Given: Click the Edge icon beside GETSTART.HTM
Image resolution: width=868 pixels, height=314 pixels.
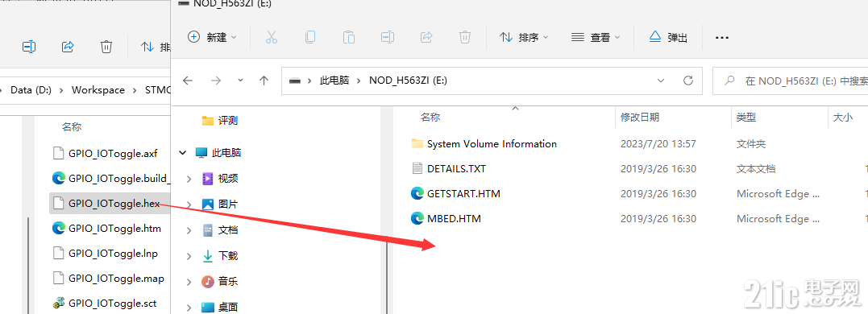Looking at the screenshot, I should 417,193.
